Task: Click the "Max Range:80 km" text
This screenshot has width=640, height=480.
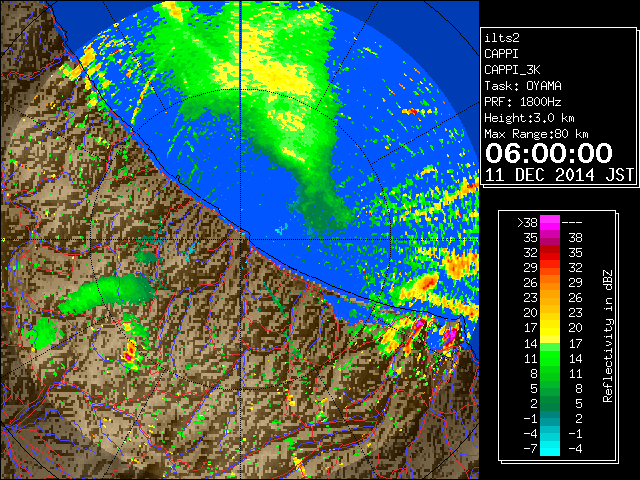Action: click(x=536, y=134)
